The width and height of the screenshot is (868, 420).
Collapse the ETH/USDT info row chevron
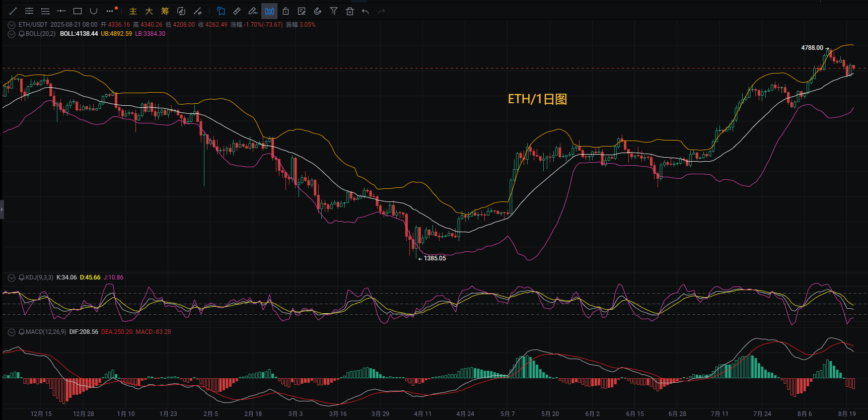pos(12,25)
